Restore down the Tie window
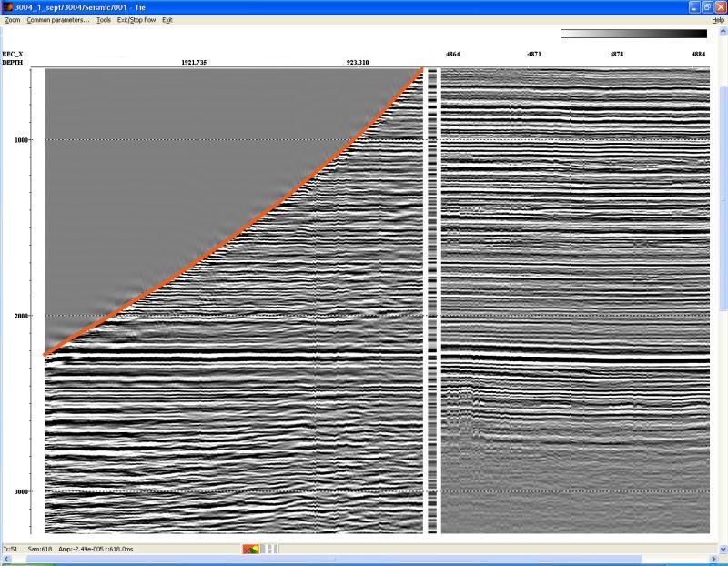Screen dimensions: 728x566 [x=707, y=7]
